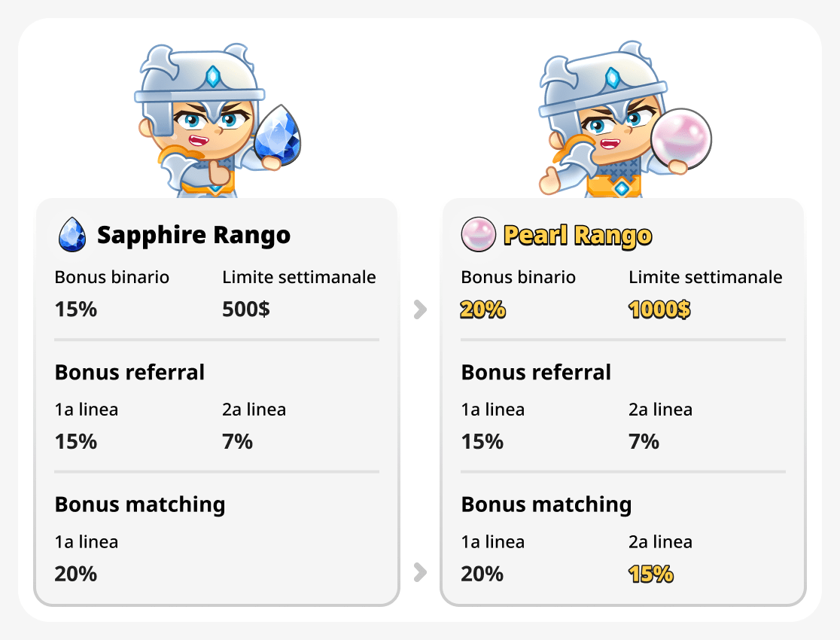Click the lower gray arrow between cards
The width and height of the screenshot is (840, 640).
(420, 574)
